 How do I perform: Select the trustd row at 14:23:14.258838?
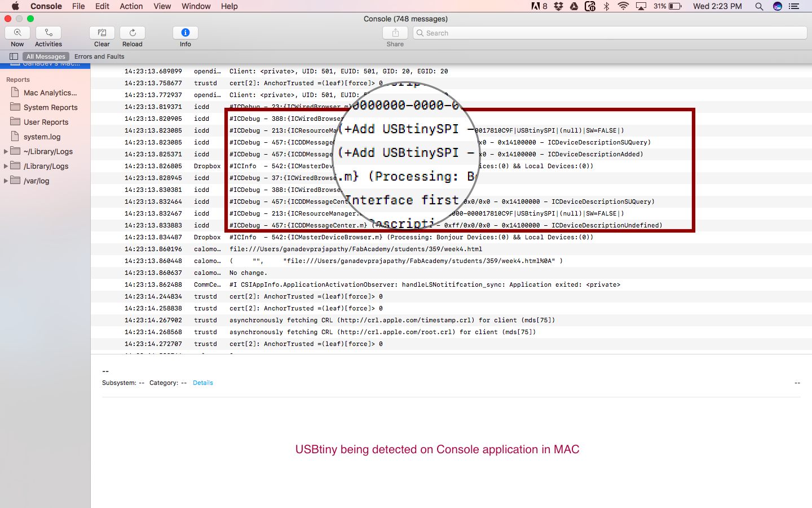(451, 308)
